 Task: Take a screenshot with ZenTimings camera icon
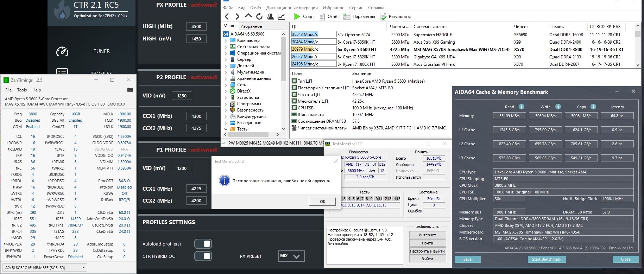[x=130, y=90]
